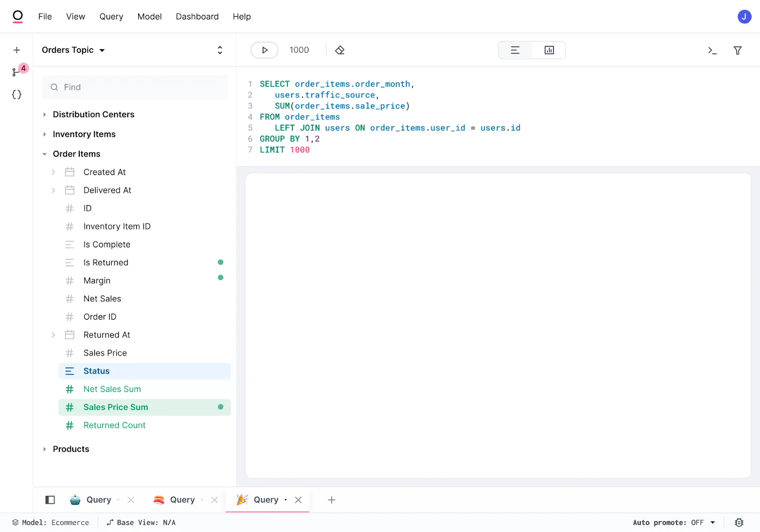Expand Inventory Items group

coord(45,134)
